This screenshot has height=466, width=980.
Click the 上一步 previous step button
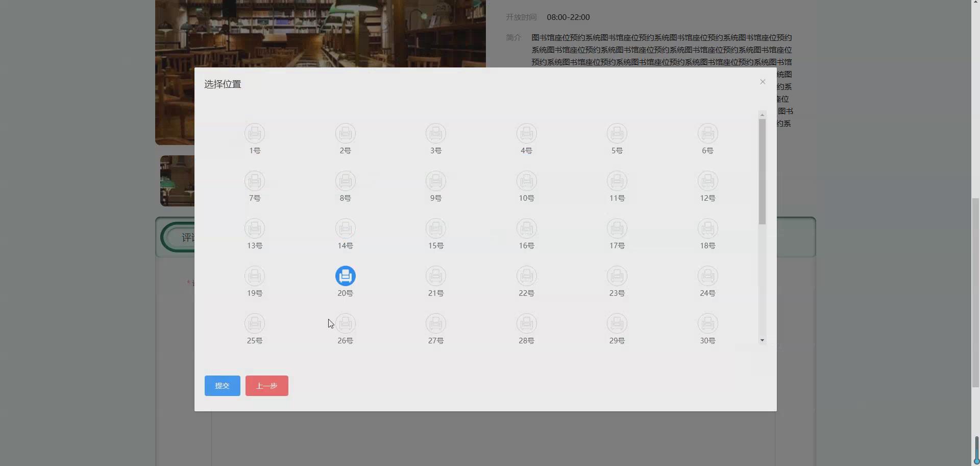(266, 385)
